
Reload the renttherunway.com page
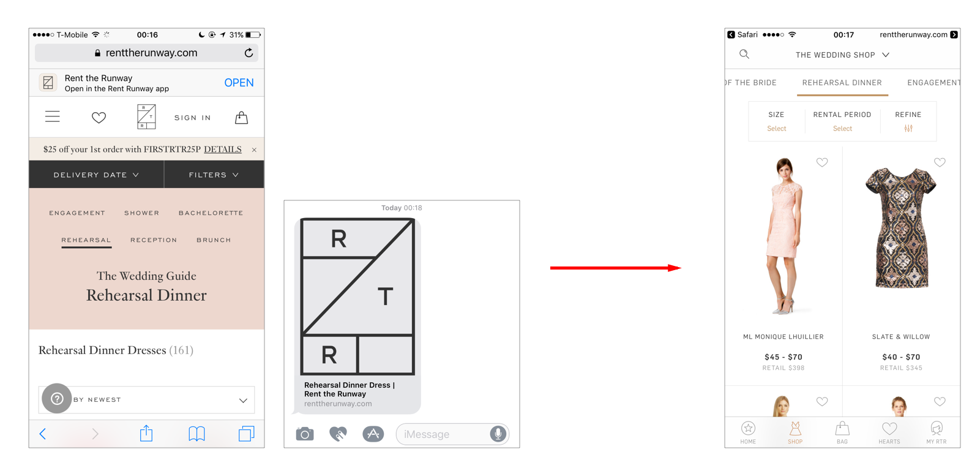click(249, 53)
